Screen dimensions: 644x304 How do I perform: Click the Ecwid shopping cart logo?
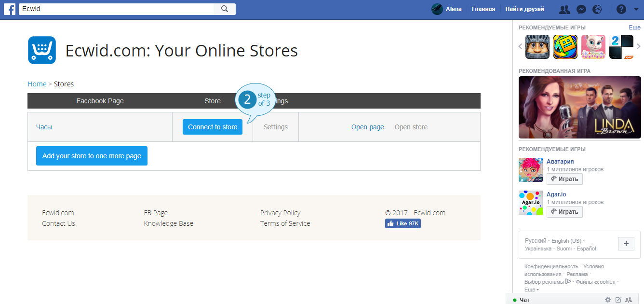[x=42, y=50]
